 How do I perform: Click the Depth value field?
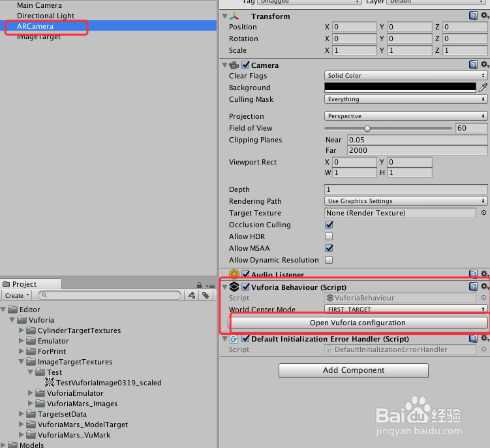[x=406, y=189]
